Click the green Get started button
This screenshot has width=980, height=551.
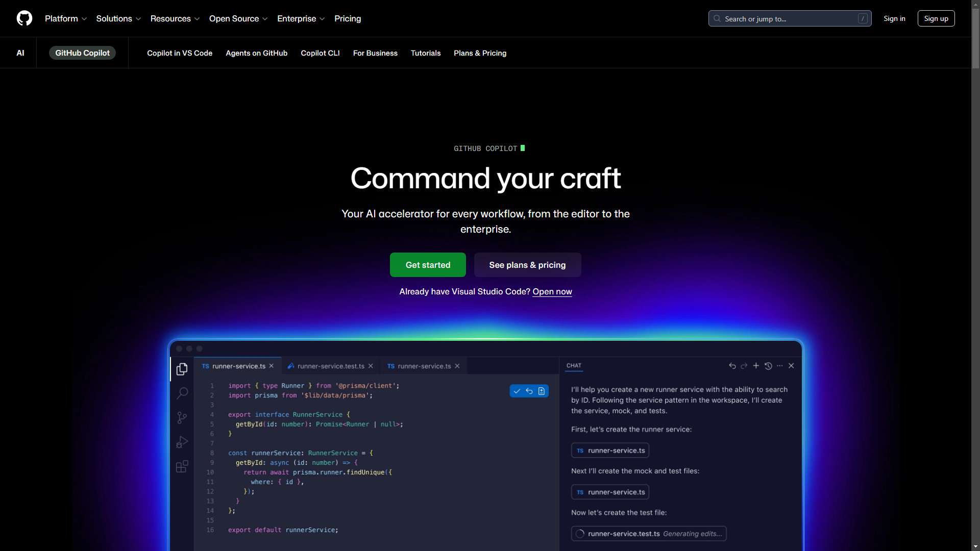tap(428, 265)
